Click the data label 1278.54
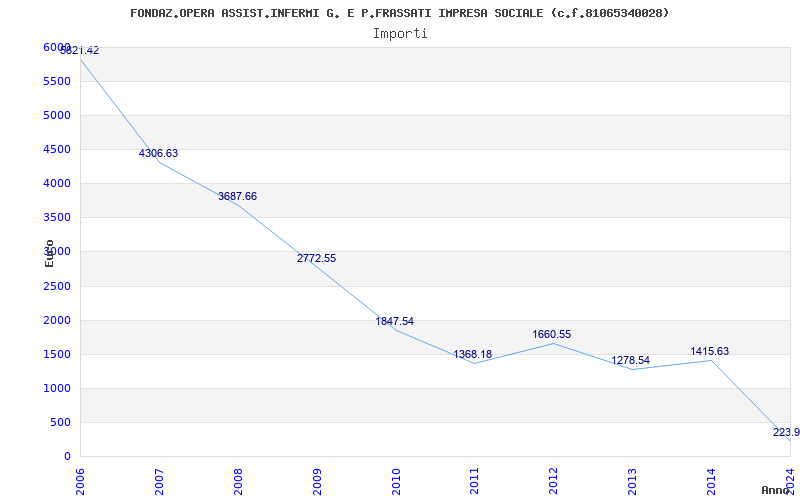The height and width of the screenshot is (500, 800). [x=631, y=361]
